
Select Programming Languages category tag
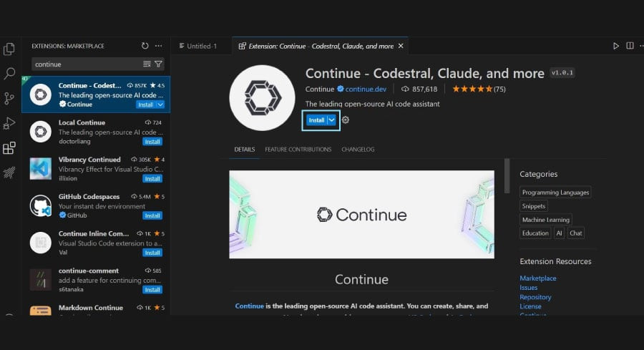(x=555, y=193)
